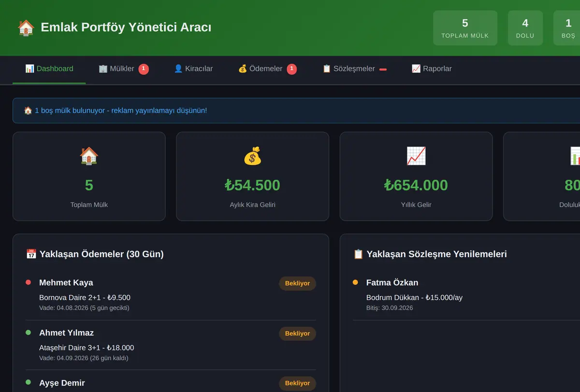Click the name Ayşe Demir
Image resolution: width=580 pixels, height=392 pixels.
pos(62,383)
